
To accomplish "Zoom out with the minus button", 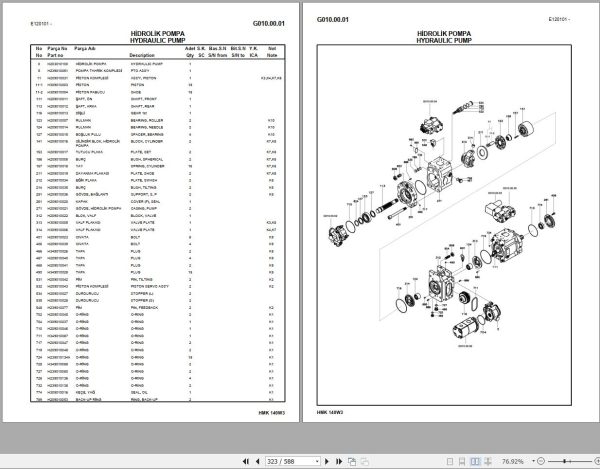I will click(541, 461).
